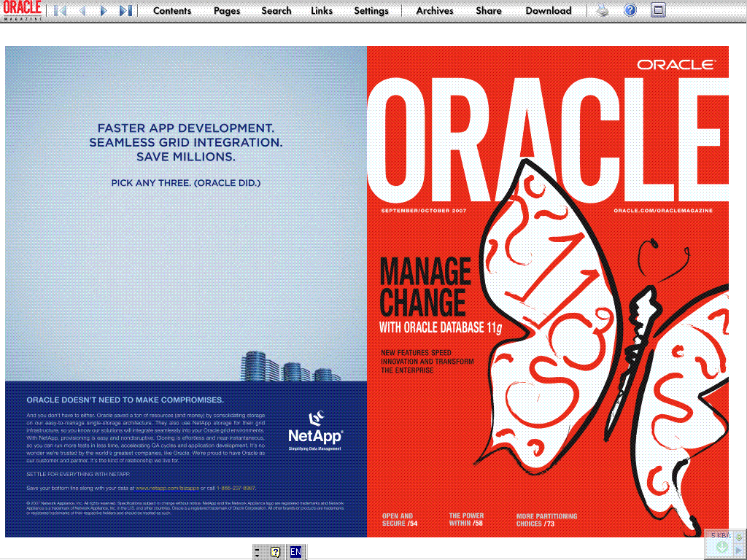Open the Pages menu

click(x=227, y=11)
